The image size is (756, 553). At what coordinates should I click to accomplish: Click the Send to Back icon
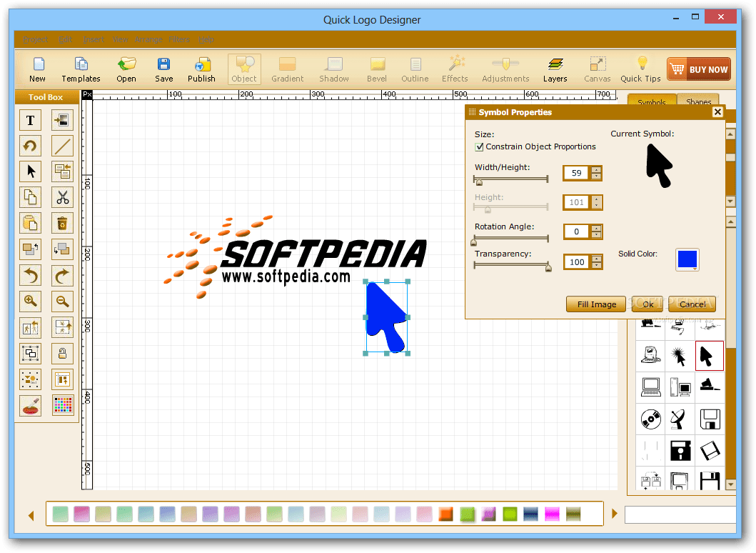[x=63, y=249]
